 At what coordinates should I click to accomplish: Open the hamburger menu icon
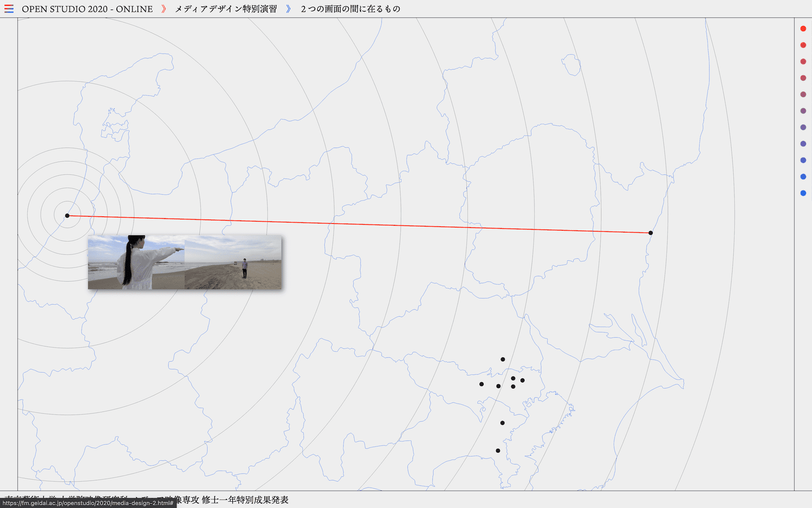(9, 9)
